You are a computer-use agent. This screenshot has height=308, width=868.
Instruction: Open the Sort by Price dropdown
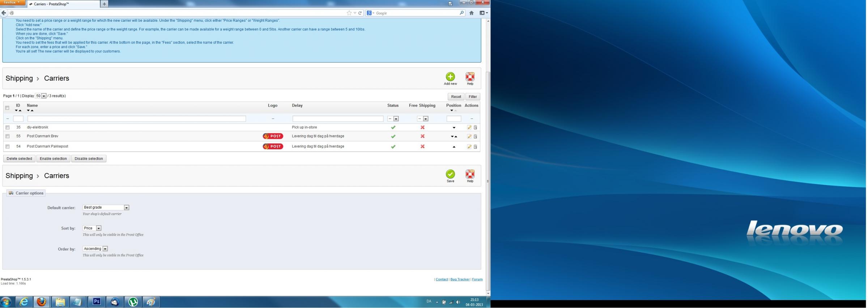[92, 228]
